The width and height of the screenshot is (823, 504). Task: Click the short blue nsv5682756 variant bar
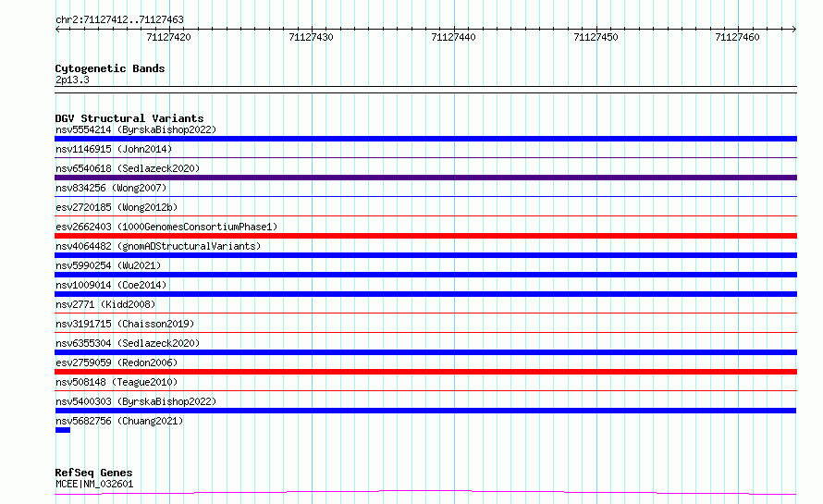[63, 430]
